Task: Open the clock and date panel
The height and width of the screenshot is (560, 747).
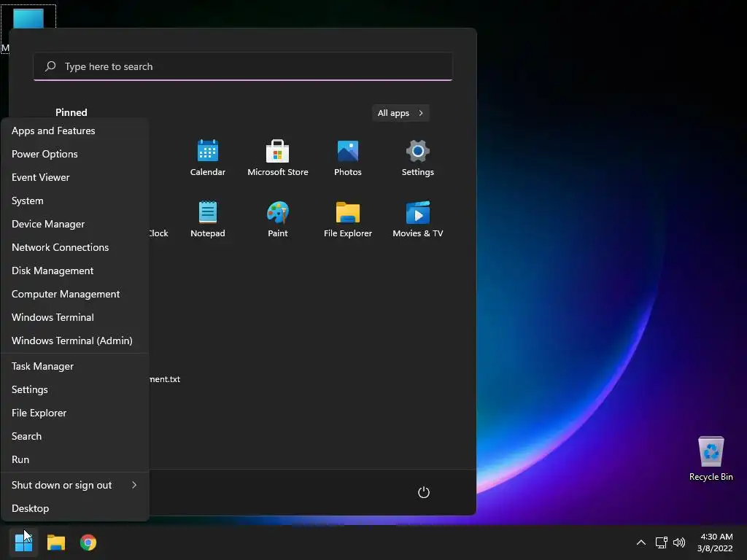Action: [x=715, y=542]
